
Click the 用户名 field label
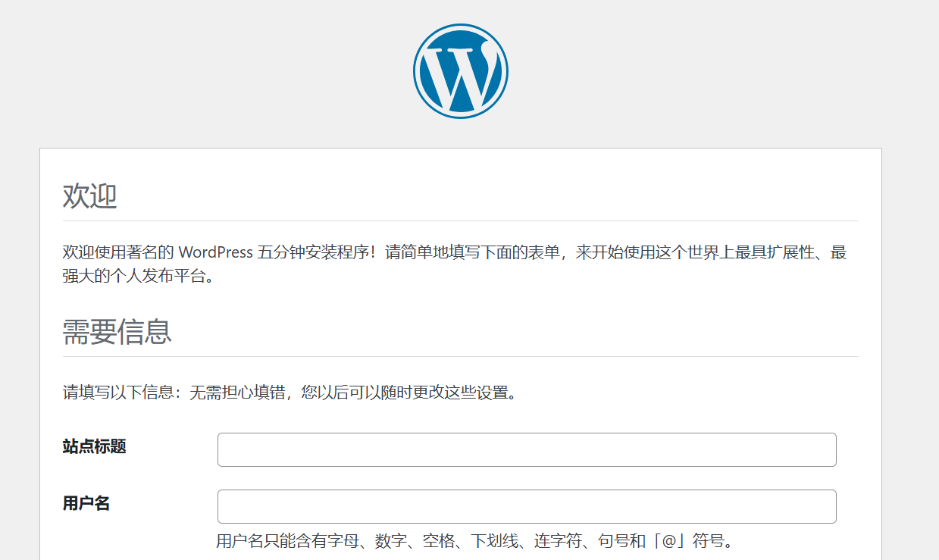(86, 503)
